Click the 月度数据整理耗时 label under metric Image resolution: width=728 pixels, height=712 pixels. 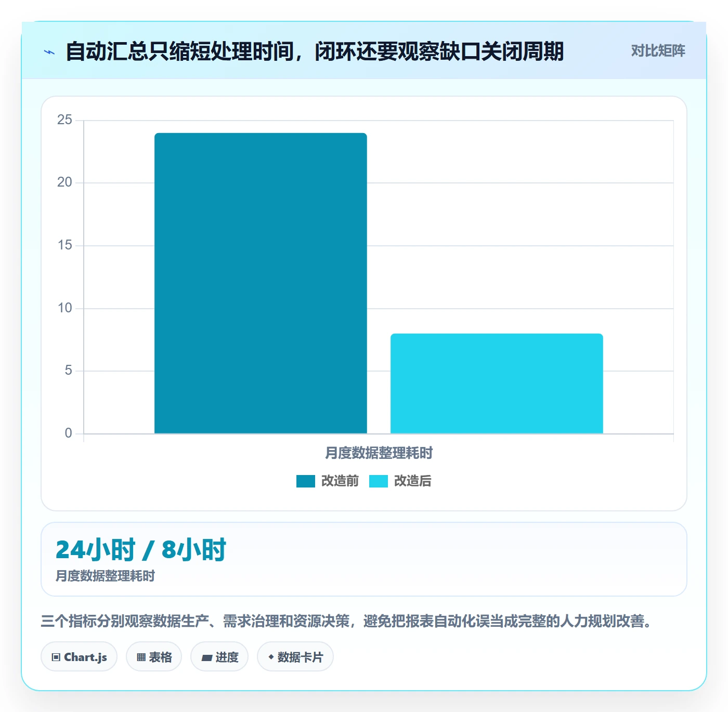(106, 576)
